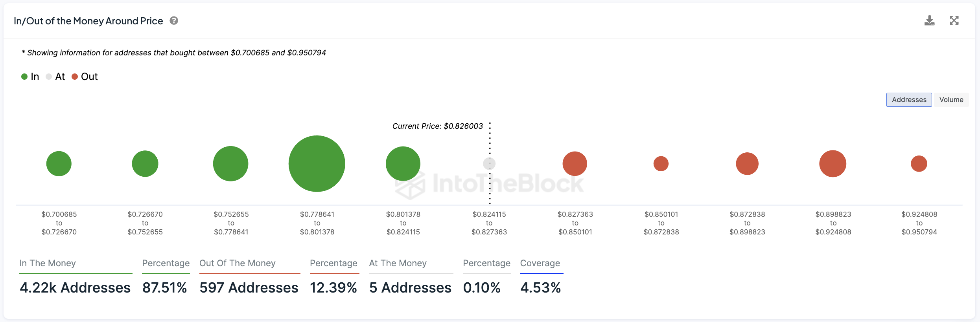Open the help question mark icon
Viewport: 980px width, 322px height.
click(x=174, y=21)
